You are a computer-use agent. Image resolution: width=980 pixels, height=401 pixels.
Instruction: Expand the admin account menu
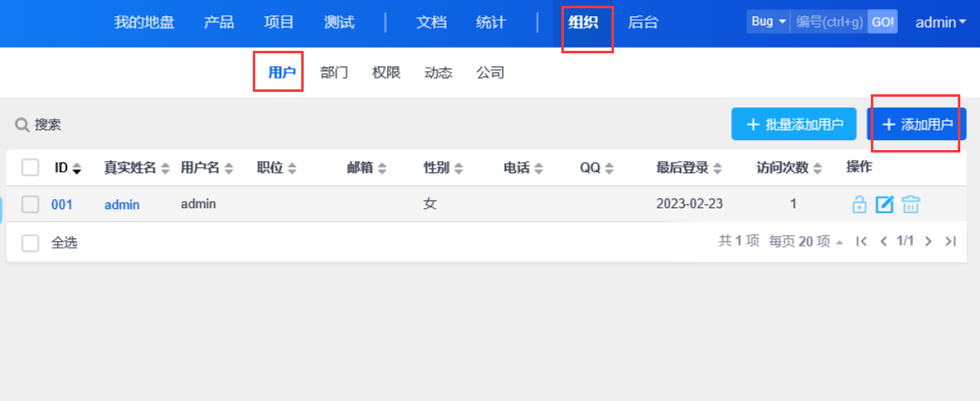pyautogui.click(x=941, y=22)
